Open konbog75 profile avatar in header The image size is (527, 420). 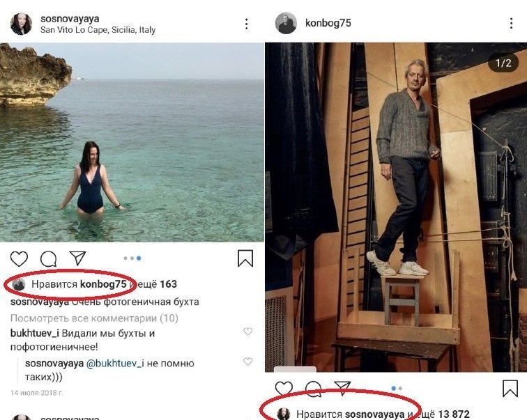coord(286,24)
